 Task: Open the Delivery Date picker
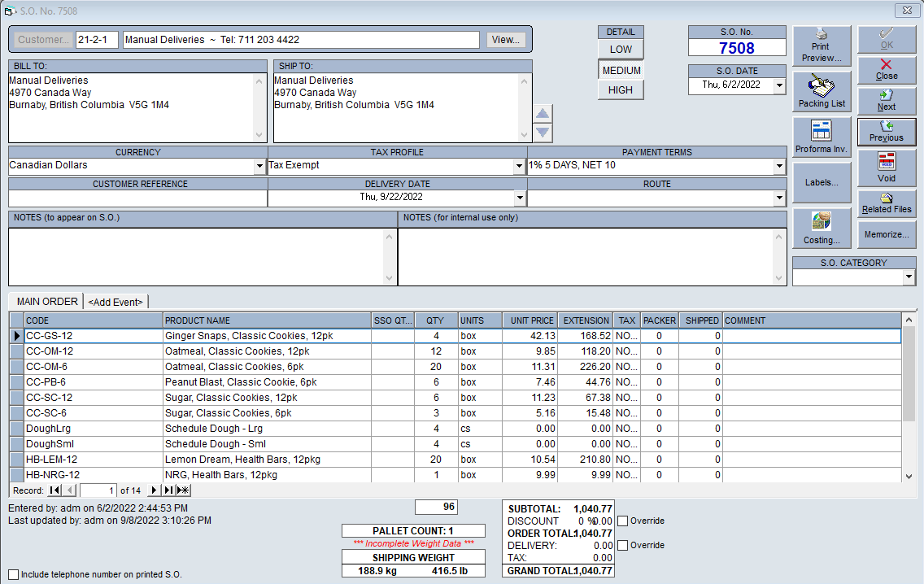520,198
